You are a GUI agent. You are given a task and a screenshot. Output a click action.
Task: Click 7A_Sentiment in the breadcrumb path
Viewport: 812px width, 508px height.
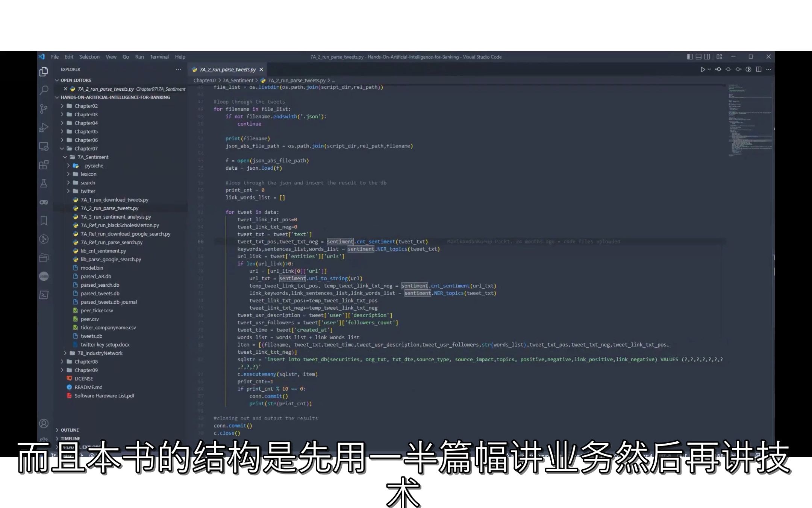pyautogui.click(x=238, y=81)
